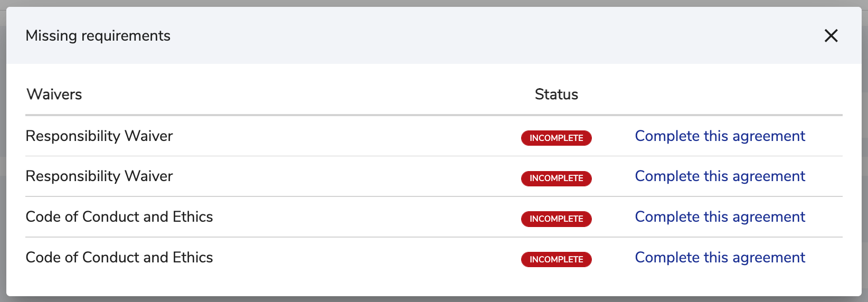Select the first Responsibility Waiver row name
Image resolution: width=868 pixels, height=302 pixels.
point(99,136)
